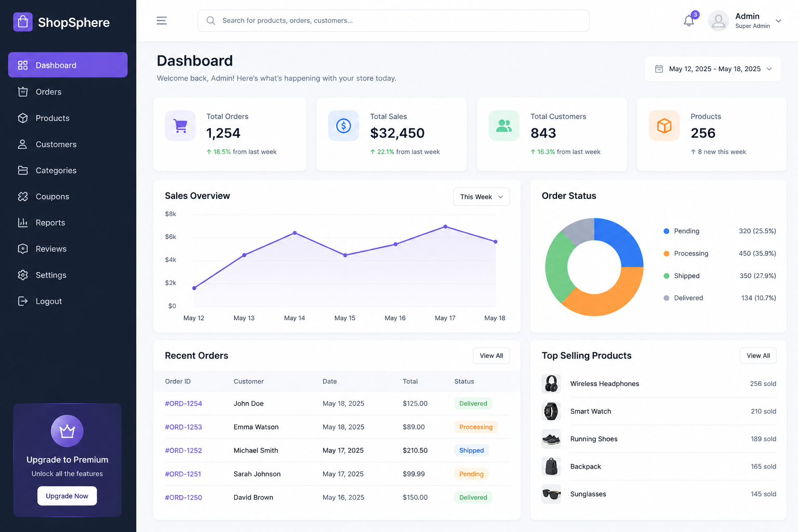Click the Categories sidebar folder icon
Screen dimensions: 798x532
[23, 170]
